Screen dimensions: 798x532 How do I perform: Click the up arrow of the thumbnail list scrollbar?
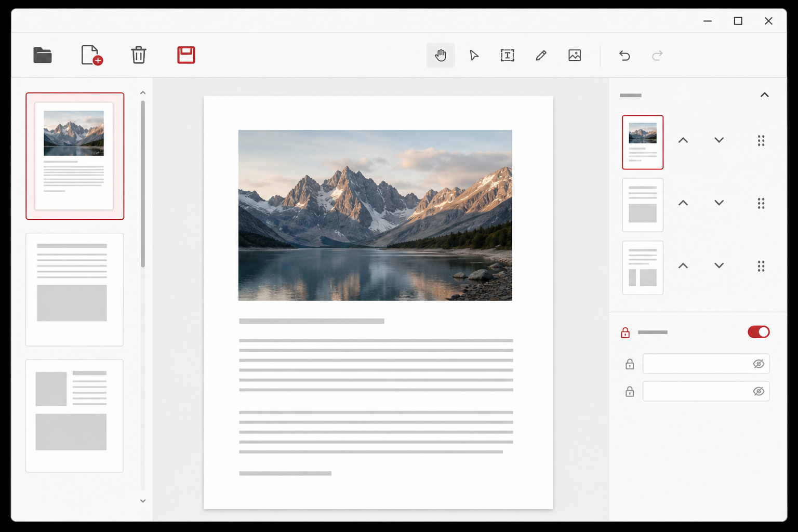143,92
